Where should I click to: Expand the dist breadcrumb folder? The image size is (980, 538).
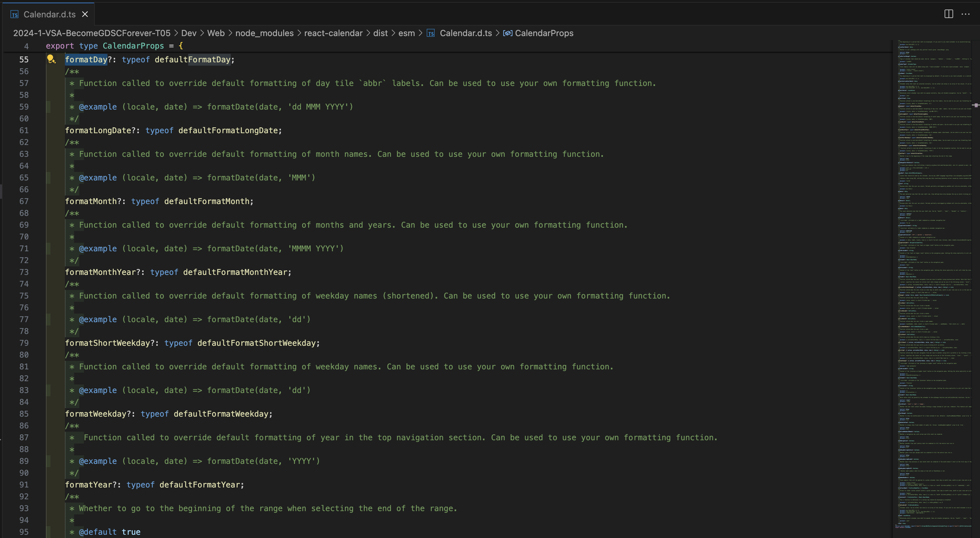(380, 33)
